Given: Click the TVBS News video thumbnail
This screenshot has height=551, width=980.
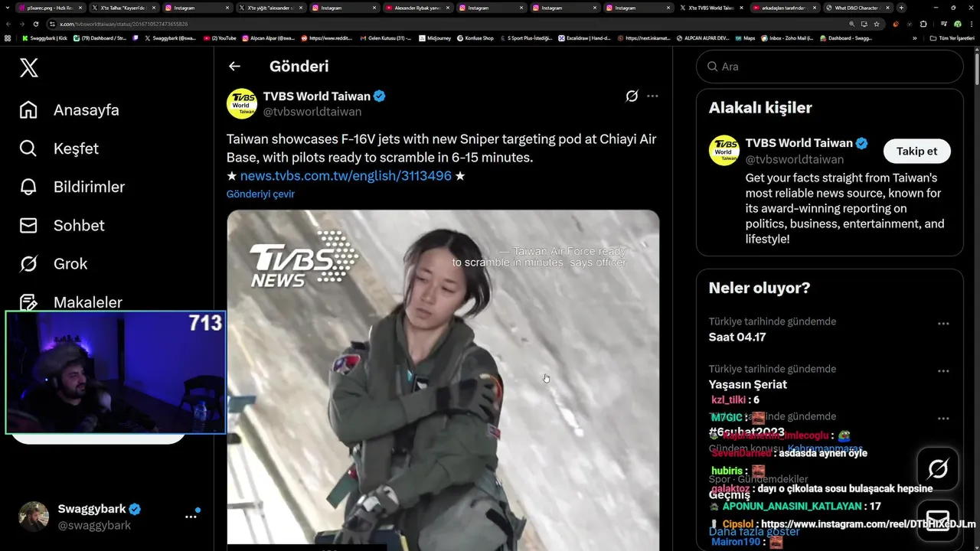Looking at the screenshot, I should (443, 379).
